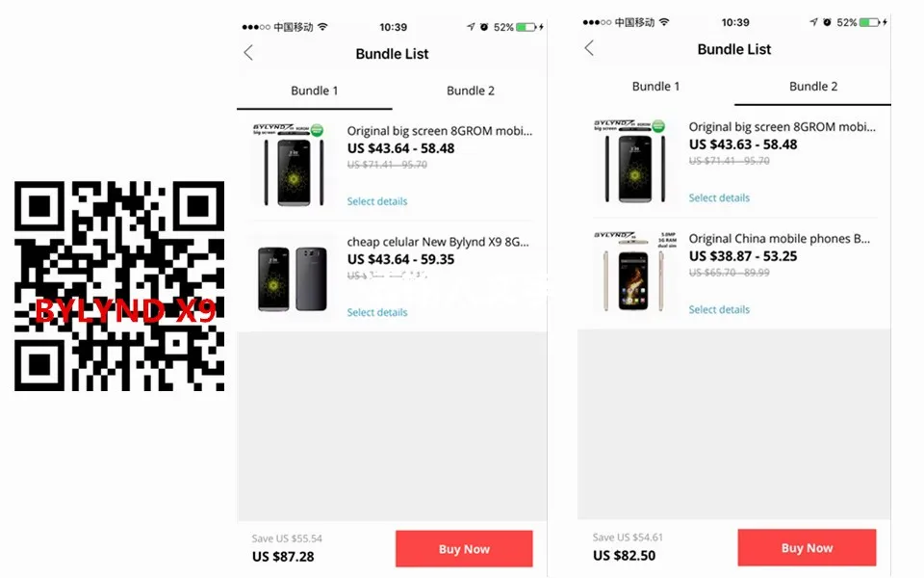This screenshot has width=924, height=578.
Task: Open Select details for Original China mobile phones
Action: click(x=719, y=309)
